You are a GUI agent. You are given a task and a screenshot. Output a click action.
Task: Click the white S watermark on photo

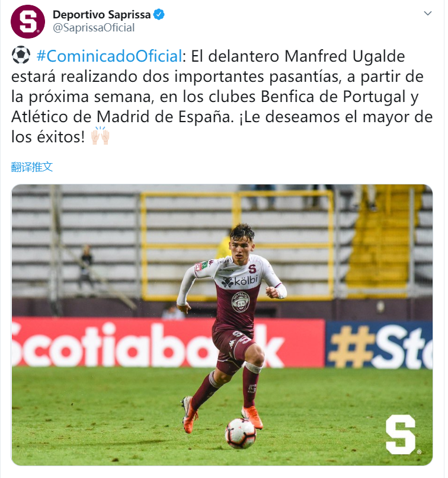point(401,434)
